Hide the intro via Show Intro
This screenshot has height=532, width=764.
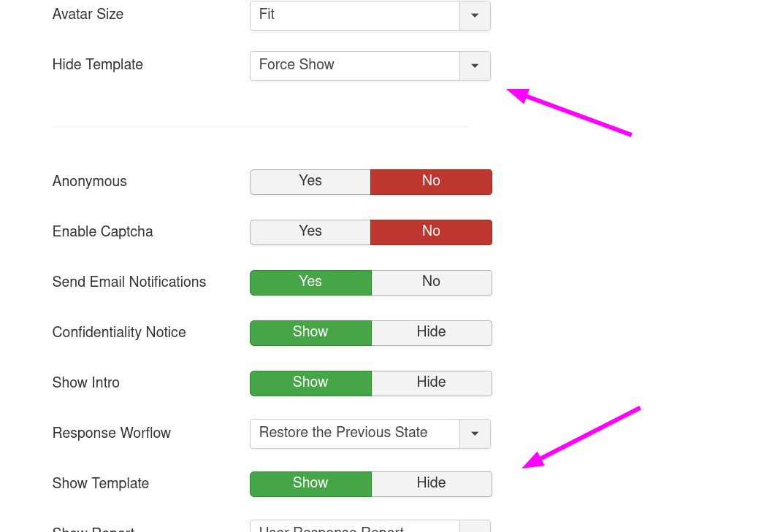coord(431,383)
